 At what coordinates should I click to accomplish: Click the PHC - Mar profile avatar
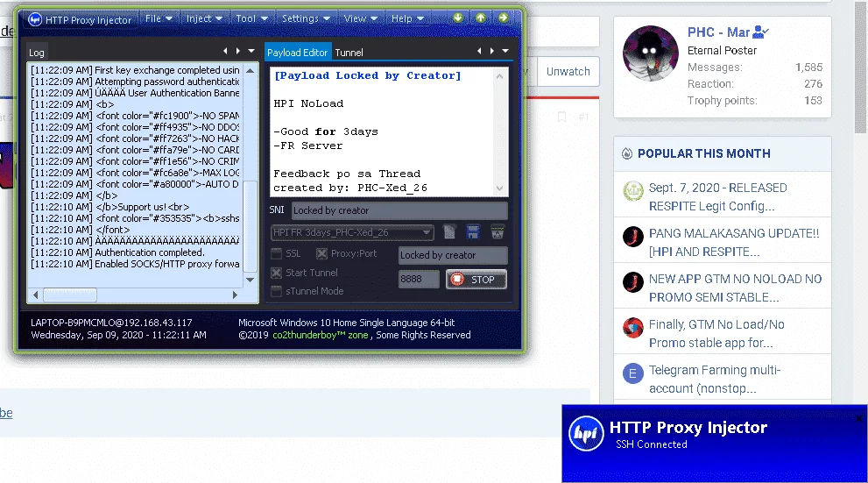point(651,53)
